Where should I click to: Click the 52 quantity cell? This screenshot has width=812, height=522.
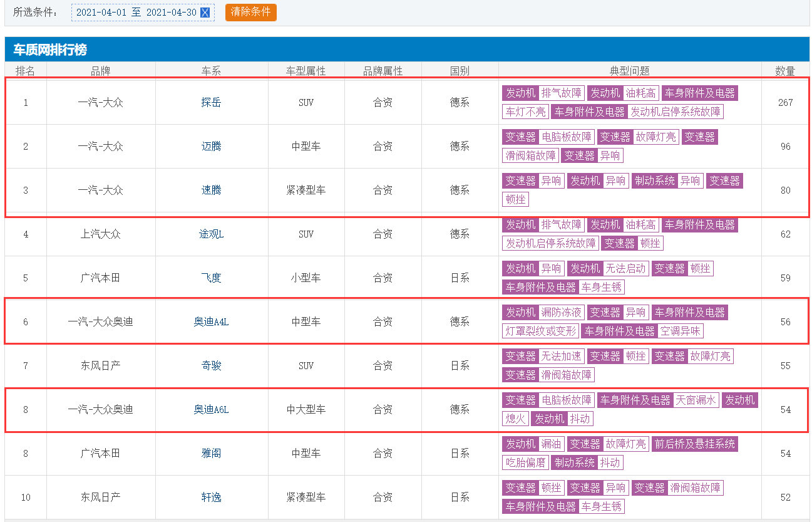point(785,498)
